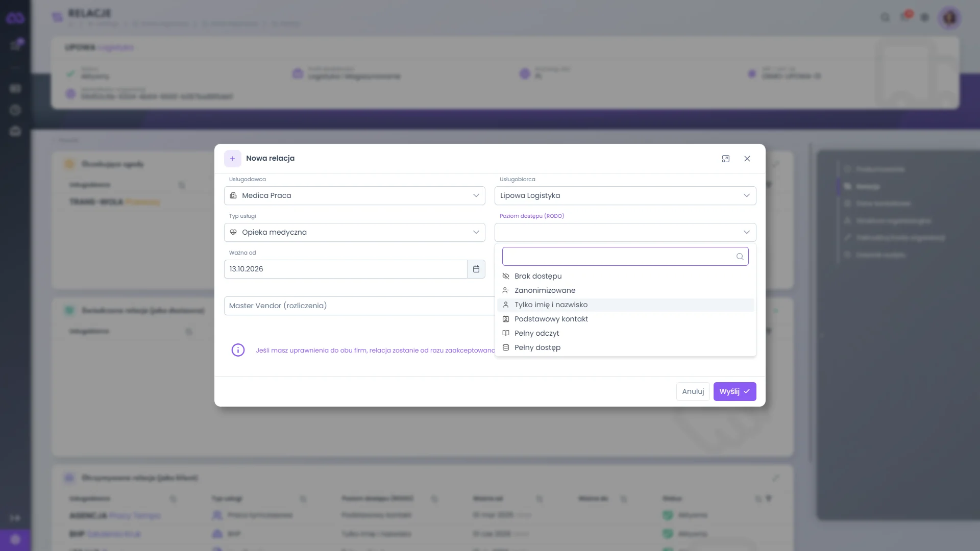
Task: Click the plus icon beside 'Nowa relacja'
Action: (232, 159)
